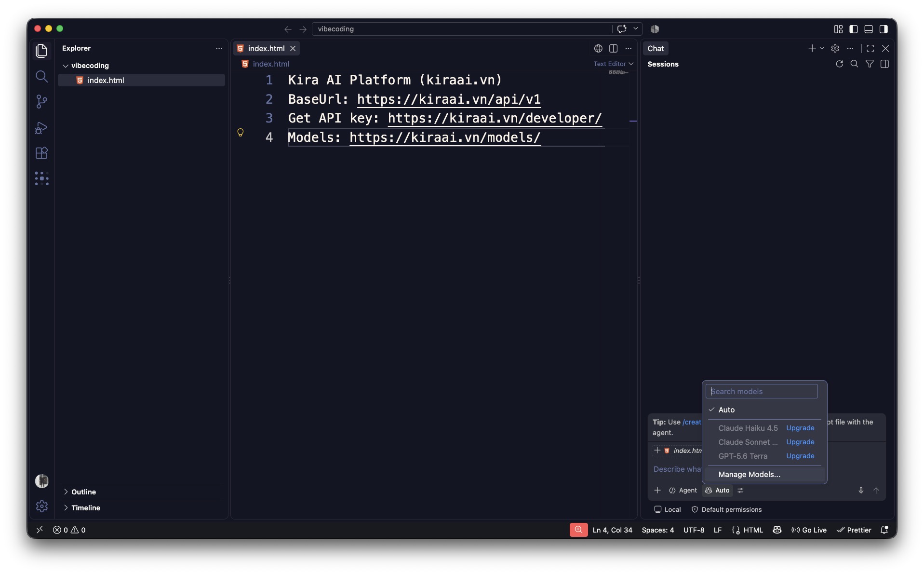Start a new chat with plus icon
The height and width of the screenshot is (574, 924).
click(812, 48)
